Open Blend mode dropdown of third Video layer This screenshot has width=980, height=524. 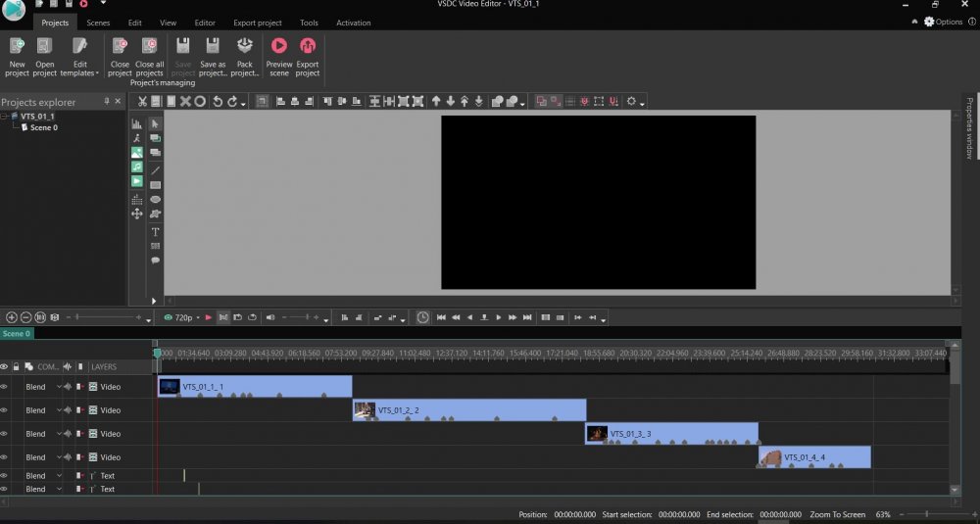point(59,434)
